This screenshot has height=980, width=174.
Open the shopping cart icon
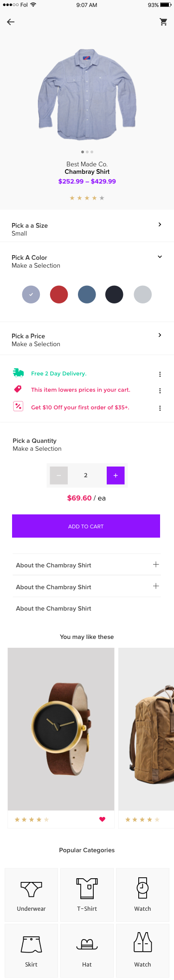point(163,22)
